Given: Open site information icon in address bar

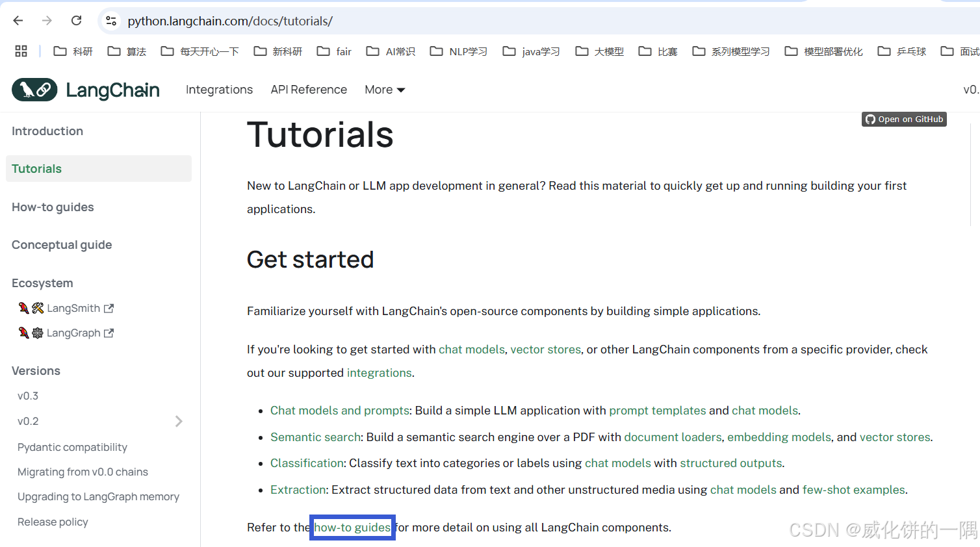Looking at the screenshot, I should coord(111,21).
